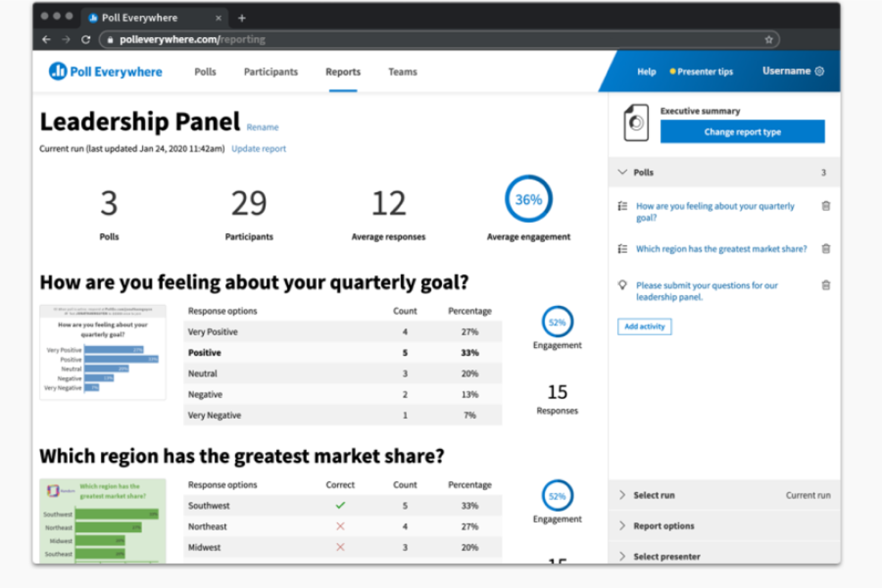
Task: Open the Teams section
Action: coord(402,71)
